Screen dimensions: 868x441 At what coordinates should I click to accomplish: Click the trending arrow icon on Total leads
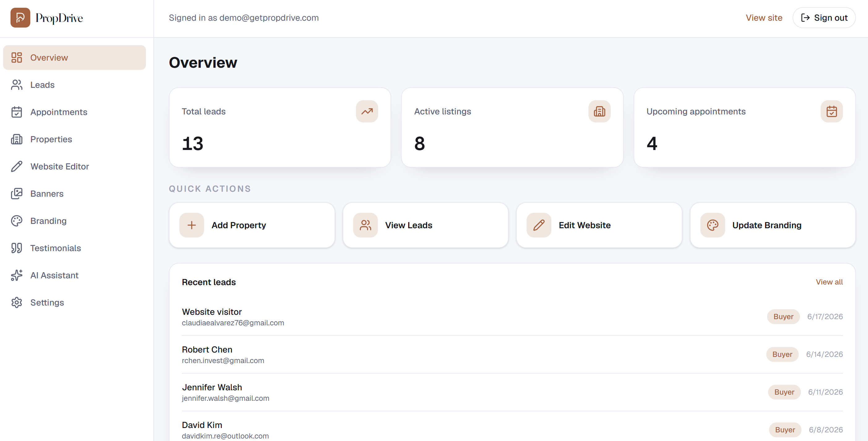[x=367, y=112]
